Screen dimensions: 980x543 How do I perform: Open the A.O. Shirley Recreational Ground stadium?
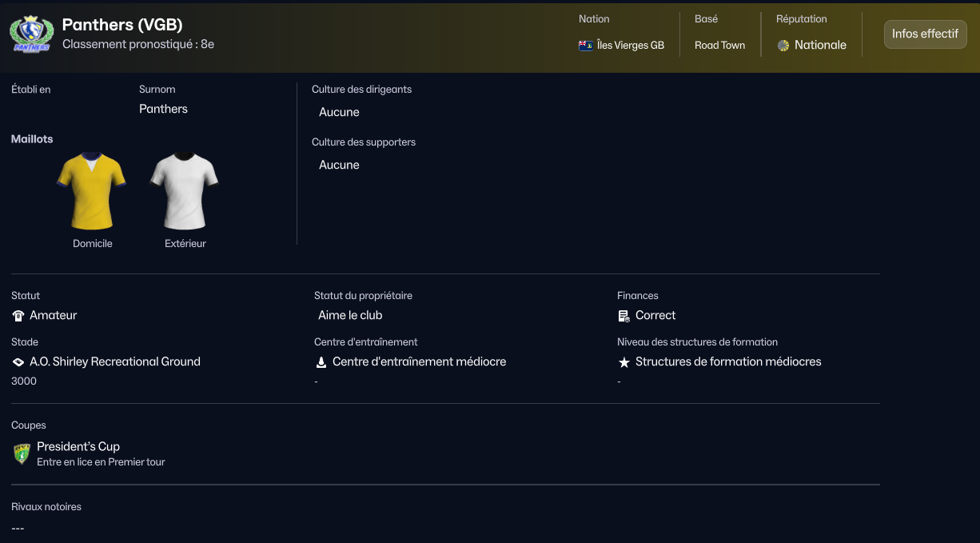click(115, 361)
